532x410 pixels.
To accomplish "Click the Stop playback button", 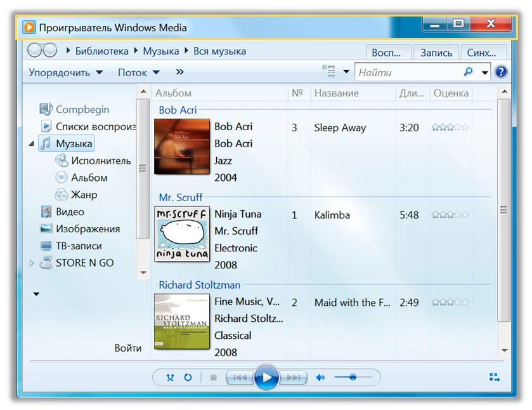I will pyautogui.click(x=214, y=378).
